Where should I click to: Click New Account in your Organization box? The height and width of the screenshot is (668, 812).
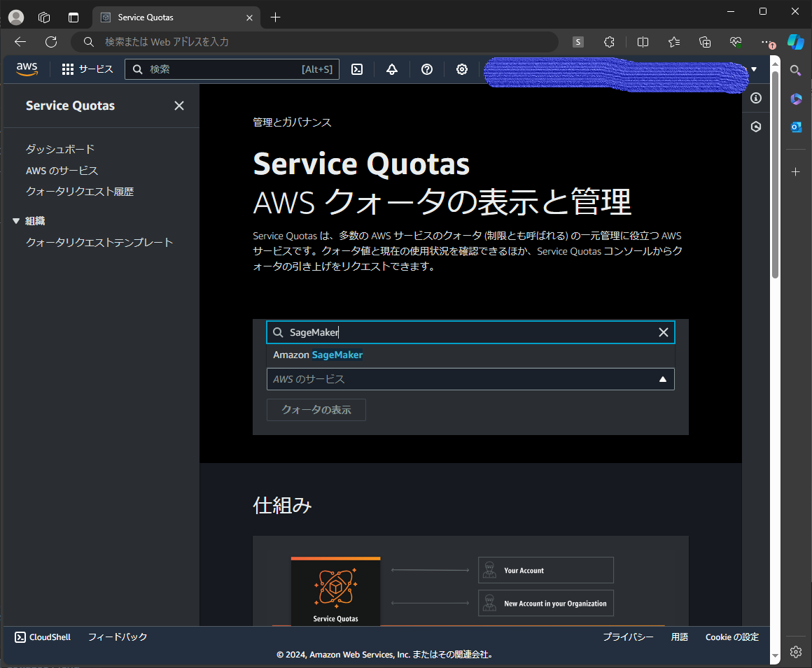[546, 604]
